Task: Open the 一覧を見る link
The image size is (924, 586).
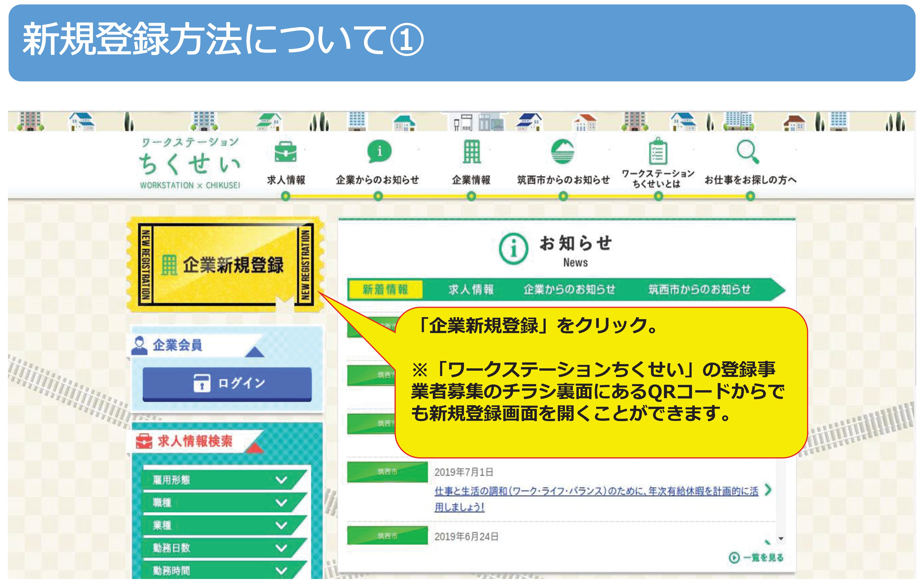Action: click(763, 558)
